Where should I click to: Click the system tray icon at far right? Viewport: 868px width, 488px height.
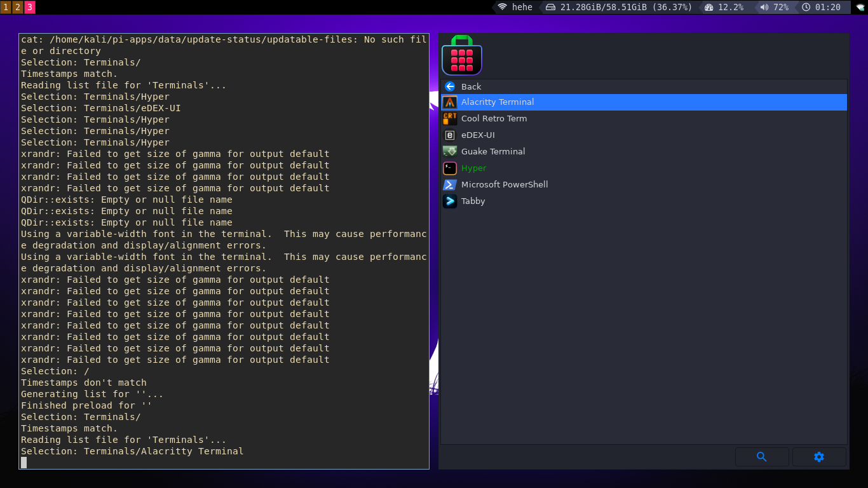860,7
